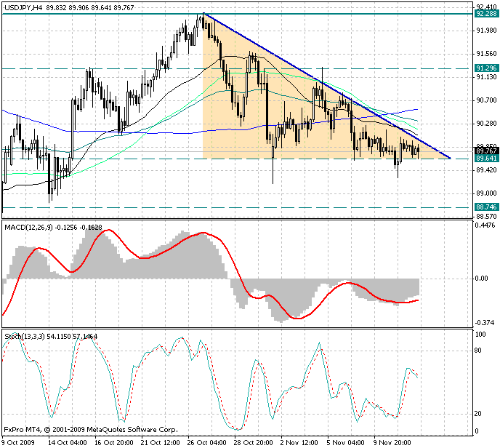This screenshot has width=500, height=448.
Task: Click the 90.280 price axis label
Action: [486, 124]
